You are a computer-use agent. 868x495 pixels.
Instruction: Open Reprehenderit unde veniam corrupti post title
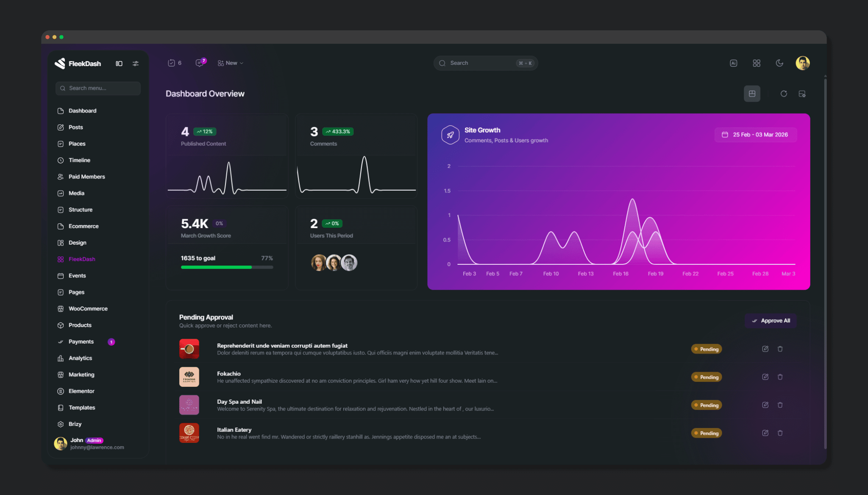pyautogui.click(x=282, y=346)
